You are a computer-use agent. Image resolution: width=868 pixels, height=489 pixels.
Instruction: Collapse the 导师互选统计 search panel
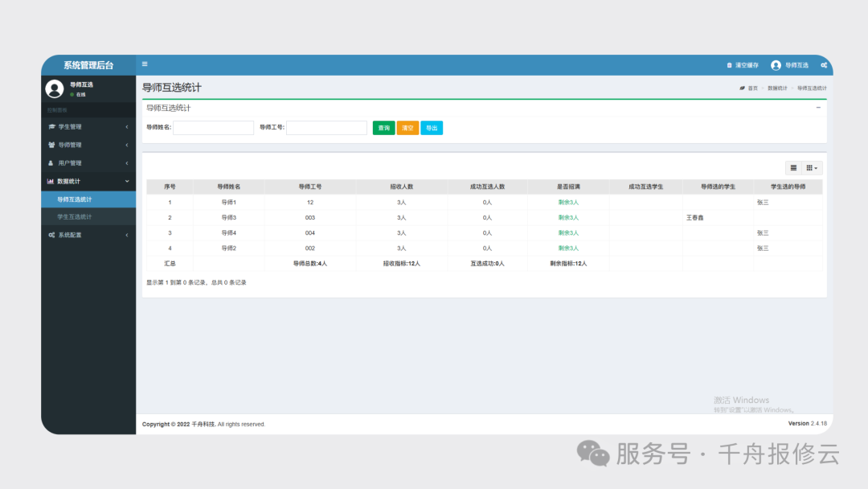818,108
